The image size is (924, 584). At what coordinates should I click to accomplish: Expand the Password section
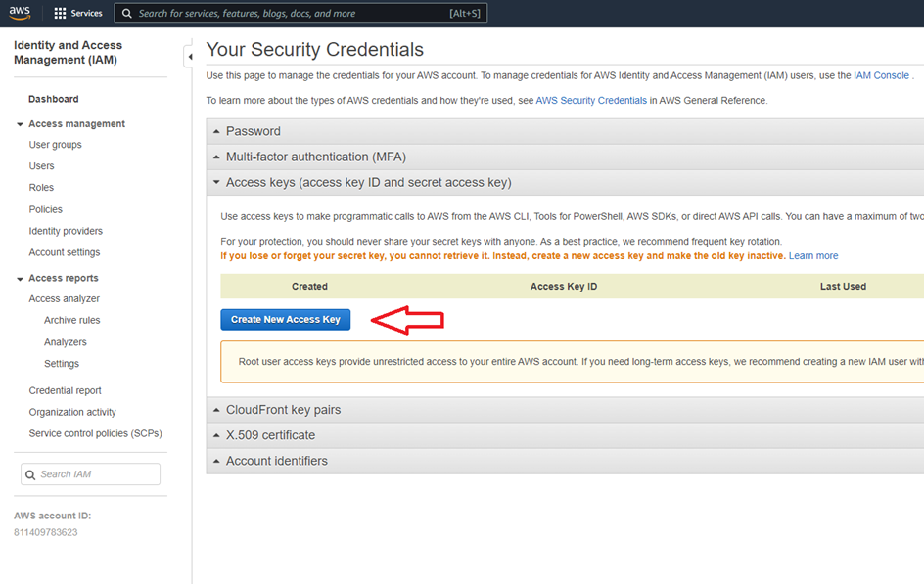pyautogui.click(x=253, y=131)
